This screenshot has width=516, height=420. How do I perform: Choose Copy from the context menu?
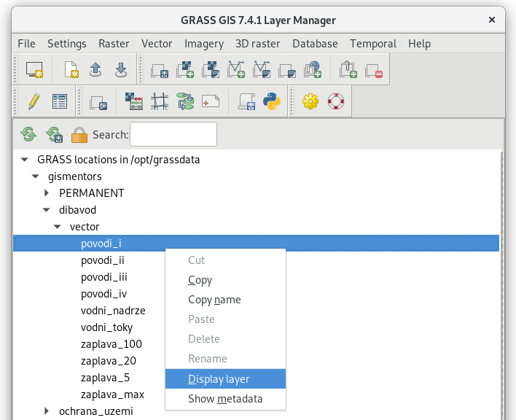[225, 280]
